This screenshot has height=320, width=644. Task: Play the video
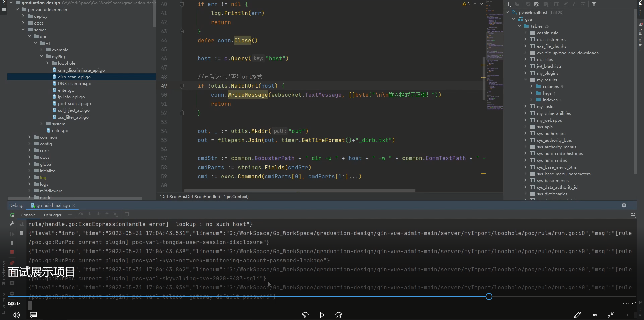pyautogui.click(x=322, y=315)
